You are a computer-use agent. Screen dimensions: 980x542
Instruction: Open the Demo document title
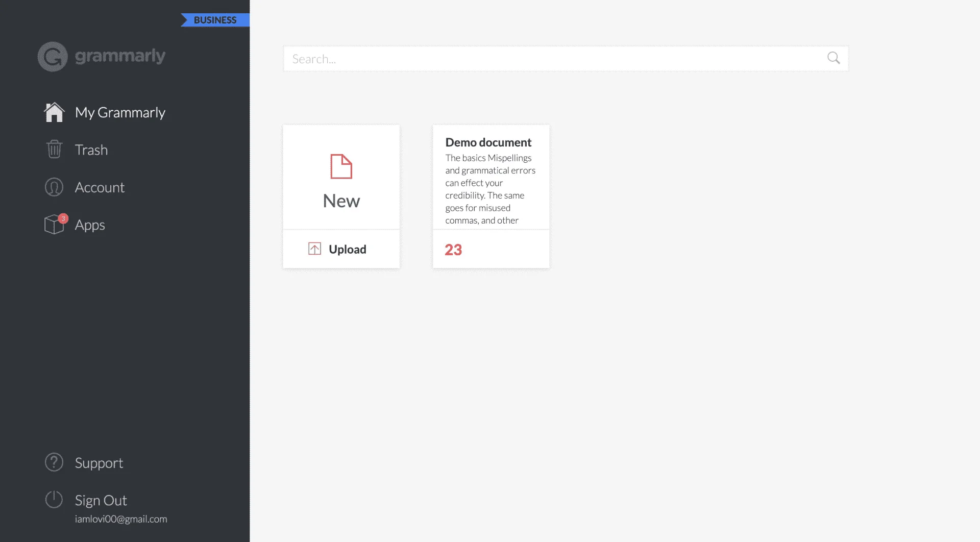tap(488, 142)
